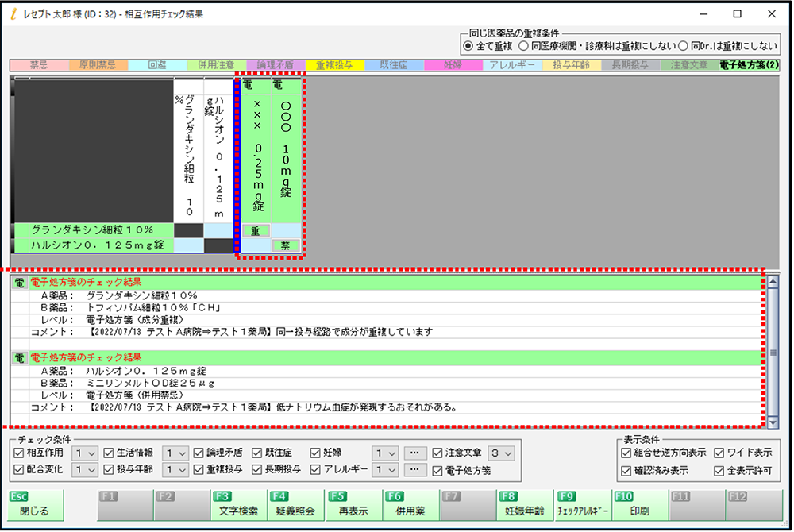Open 配合変化 level dropdown

[85, 470]
